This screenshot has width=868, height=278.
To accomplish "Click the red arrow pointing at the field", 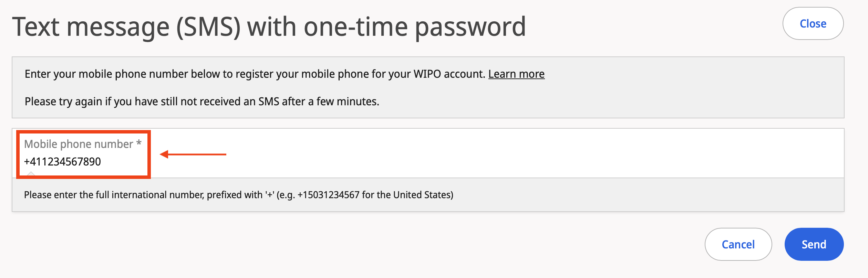I will point(193,154).
